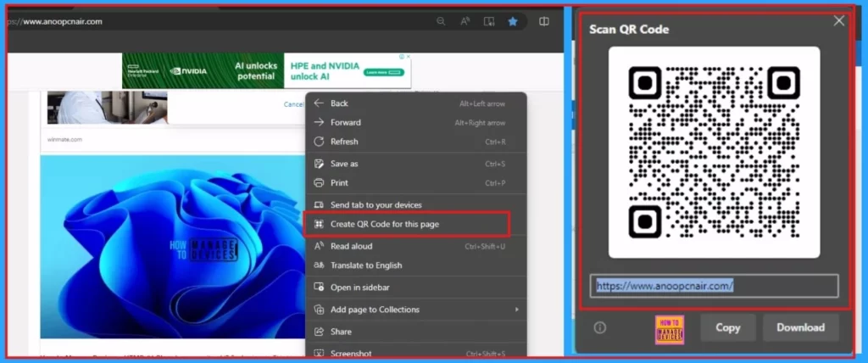The image size is (868, 363).
Task: Click the sidebar icon beside Open in sidebar
Action: pyautogui.click(x=319, y=288)
